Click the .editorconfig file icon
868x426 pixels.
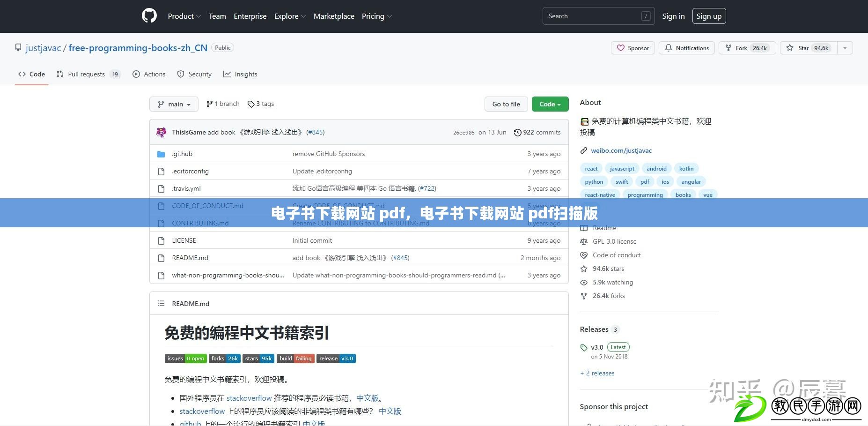pos(161,171)
